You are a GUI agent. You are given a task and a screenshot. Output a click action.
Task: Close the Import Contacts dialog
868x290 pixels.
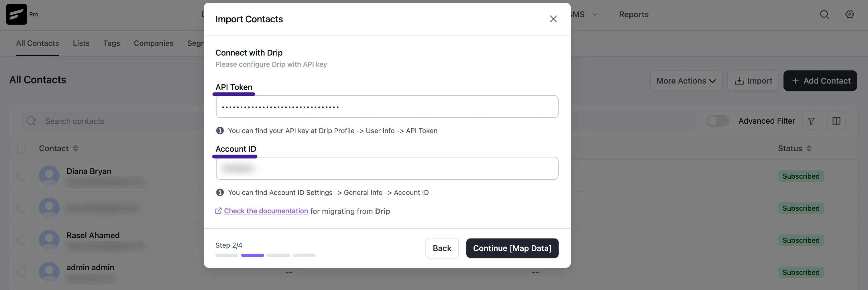click(x=553, y=19)
